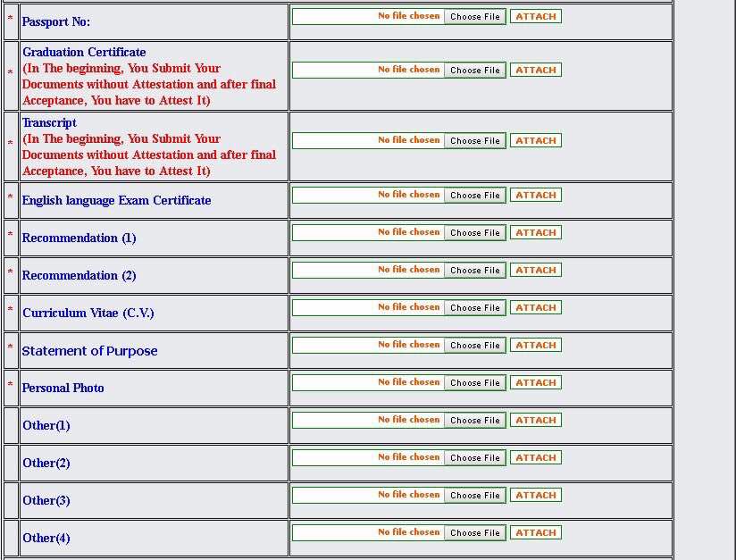Attach Recommendation (1) file
736x560 pixels.
tap(536, 232)
